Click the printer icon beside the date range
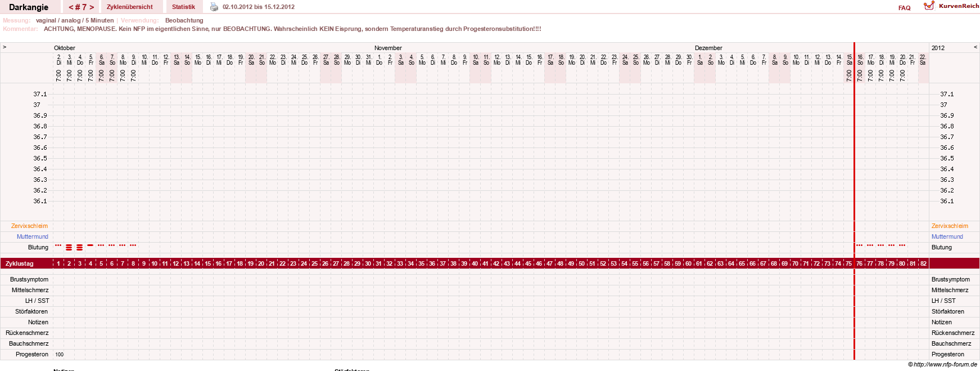This screenshot has height=371, width=980. tap(214, 7)
